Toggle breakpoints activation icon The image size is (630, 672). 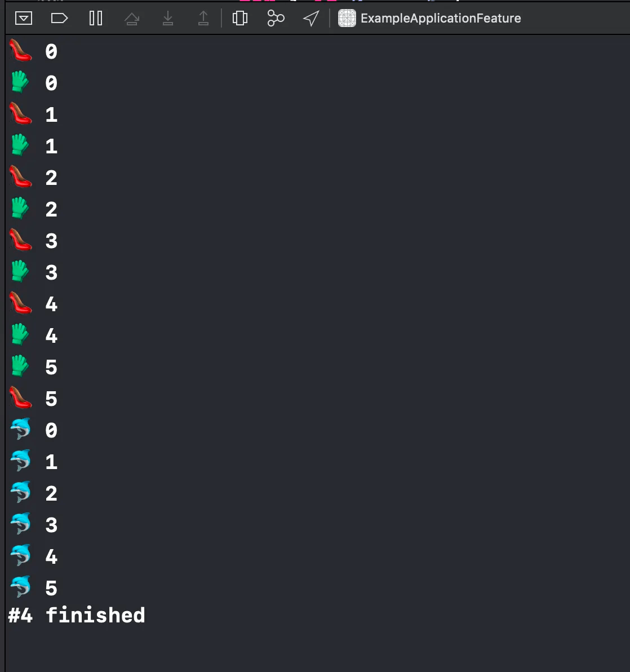click(59, 19)
